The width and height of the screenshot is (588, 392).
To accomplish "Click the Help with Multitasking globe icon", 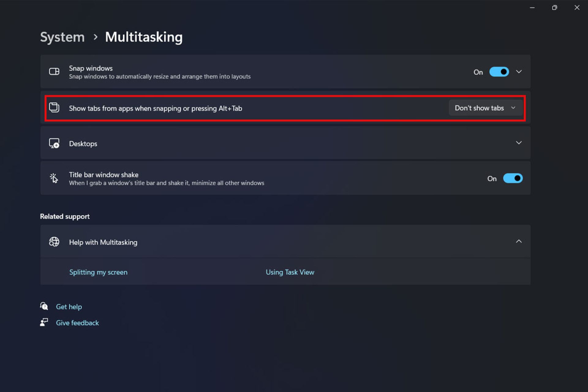I will 54,242.
